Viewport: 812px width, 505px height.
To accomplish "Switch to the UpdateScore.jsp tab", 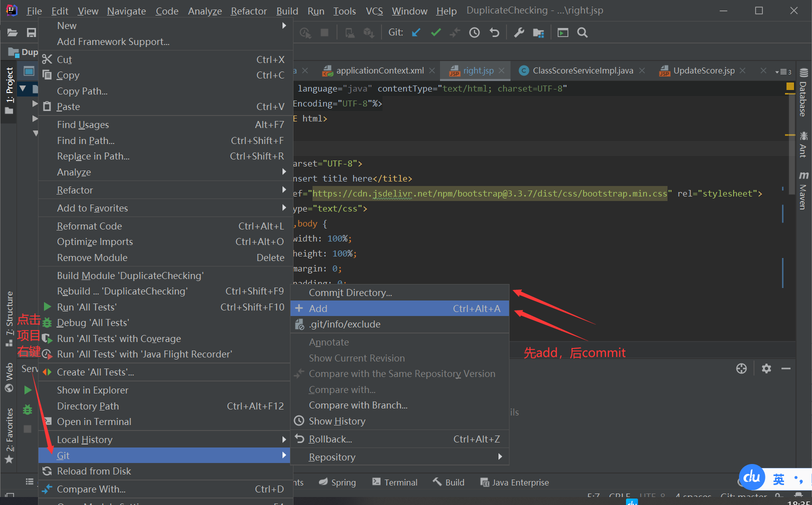I will click(x=703, y=70).
